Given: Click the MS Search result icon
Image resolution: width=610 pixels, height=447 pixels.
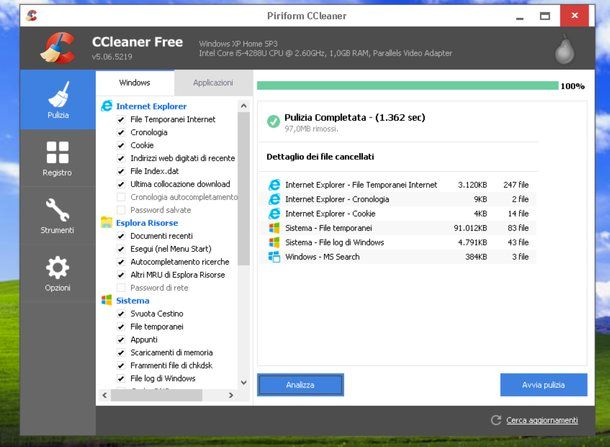Looking at the screenshot, I should 274,257.
